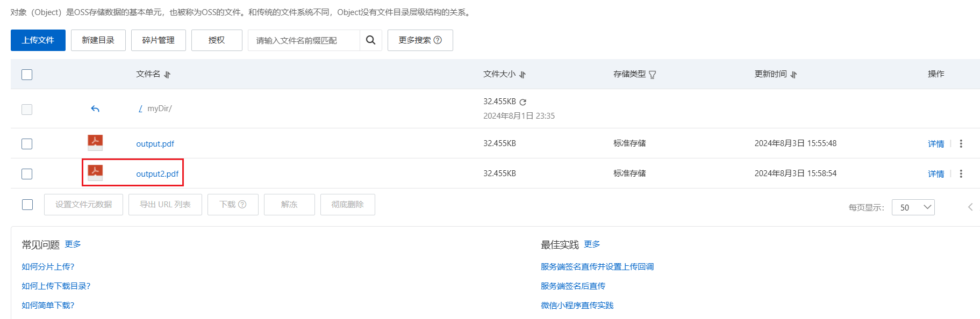This screenshot has height=319, width=980.
Task: Click 更多 next to 常见问题
Action: click(x=73, y=244)
